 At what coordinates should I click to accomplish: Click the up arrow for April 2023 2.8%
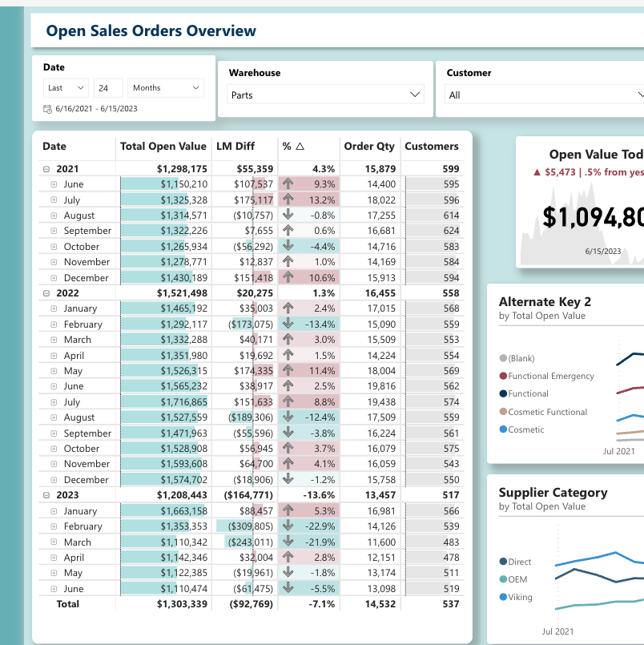coord(288,557)
